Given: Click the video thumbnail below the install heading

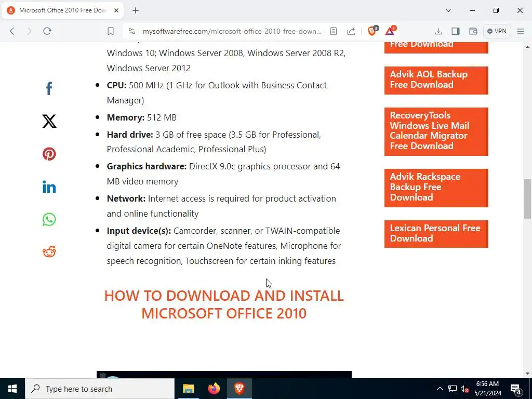Looking at the screenshot, I should (x=224, y=374).
